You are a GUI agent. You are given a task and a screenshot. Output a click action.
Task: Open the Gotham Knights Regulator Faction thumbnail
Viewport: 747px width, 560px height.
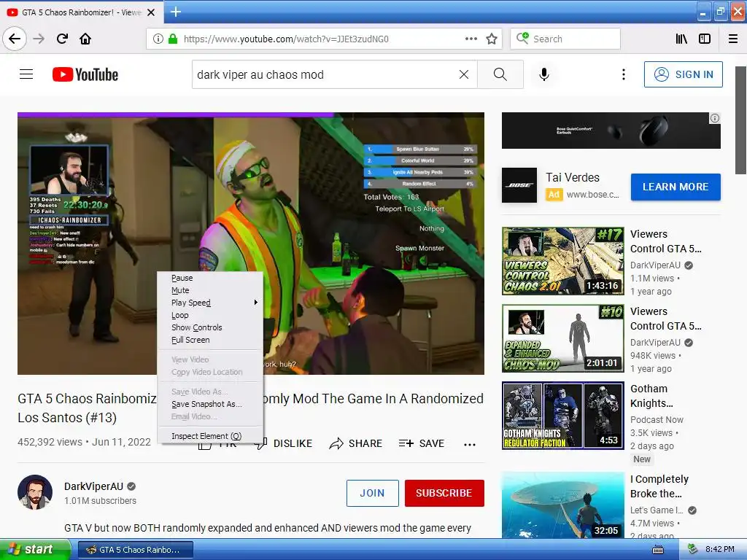[x=563, y=415]
